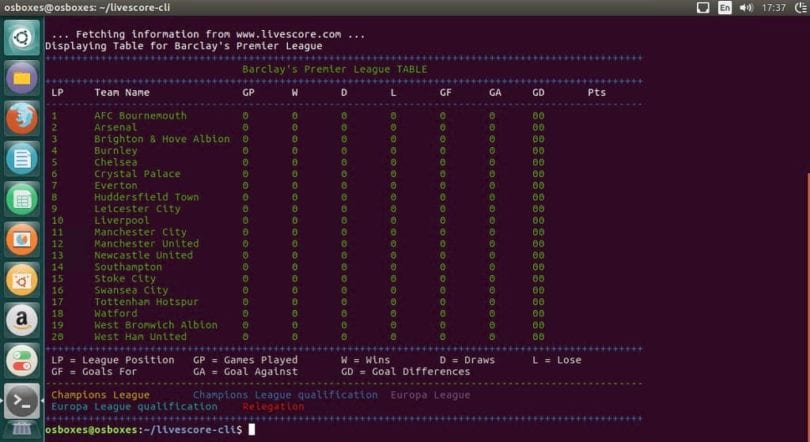Open the session power menu

(802, 7)
